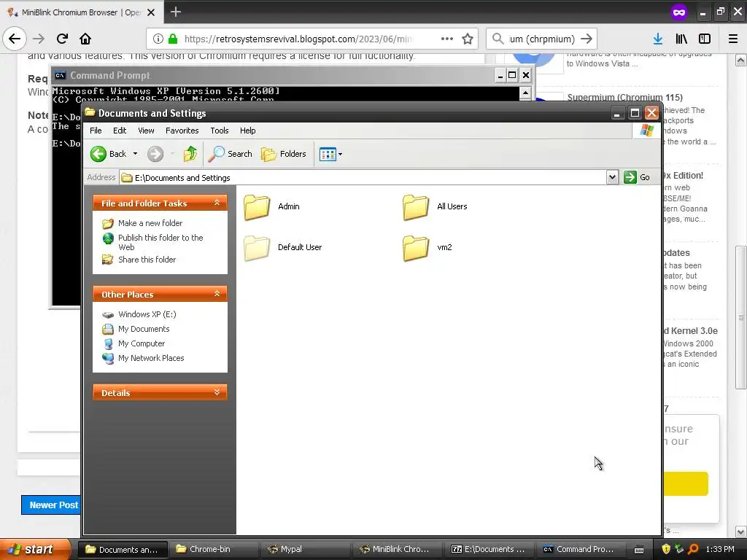Open the browser home page
Image resolution: width=747 pixels, height=560 pixels.
[x=85, y=39]
